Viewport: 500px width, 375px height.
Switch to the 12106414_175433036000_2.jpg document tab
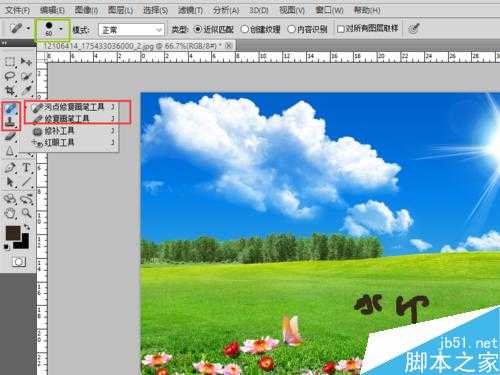click(x=132, y=46)
